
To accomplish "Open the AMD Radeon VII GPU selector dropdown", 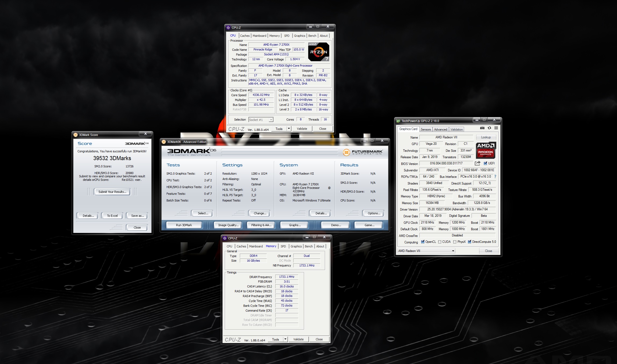I will coord(426,251).
